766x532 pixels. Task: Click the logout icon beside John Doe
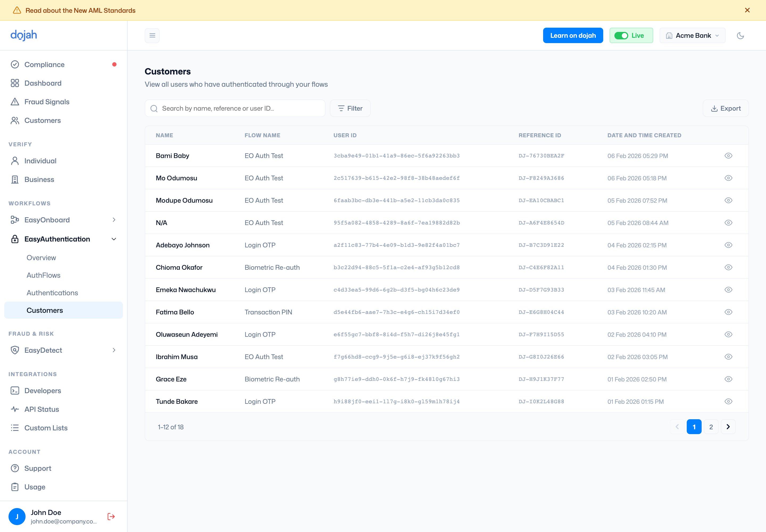(111, 516)
